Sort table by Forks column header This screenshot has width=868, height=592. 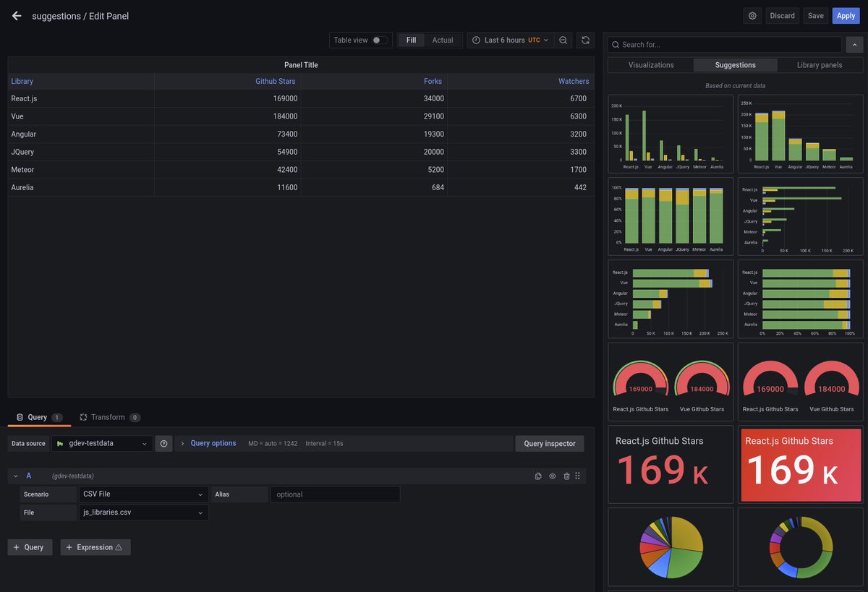click(433, 82)
